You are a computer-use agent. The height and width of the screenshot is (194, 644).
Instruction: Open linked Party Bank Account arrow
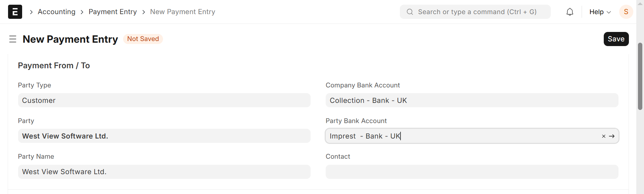click(x=612, y=136)
